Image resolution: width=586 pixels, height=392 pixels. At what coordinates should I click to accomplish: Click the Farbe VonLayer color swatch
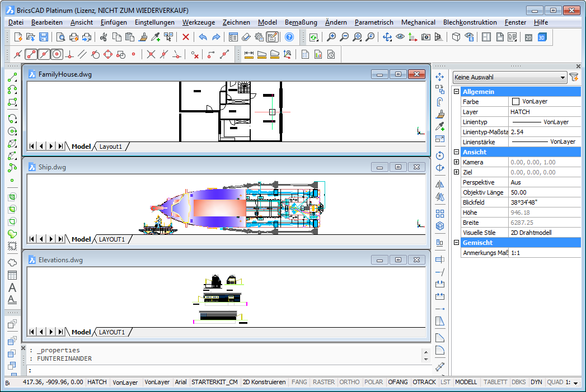(x=515, y=102)
